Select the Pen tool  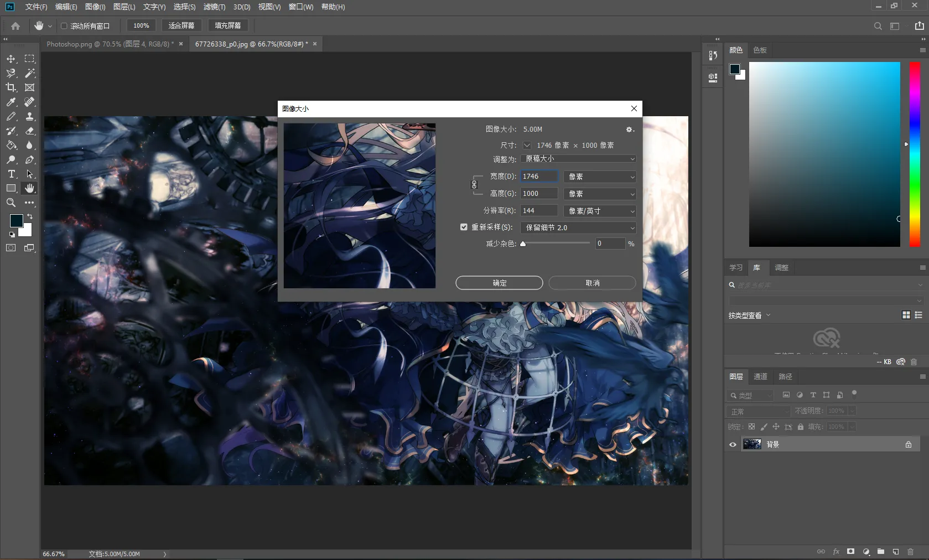pos(30,159)
